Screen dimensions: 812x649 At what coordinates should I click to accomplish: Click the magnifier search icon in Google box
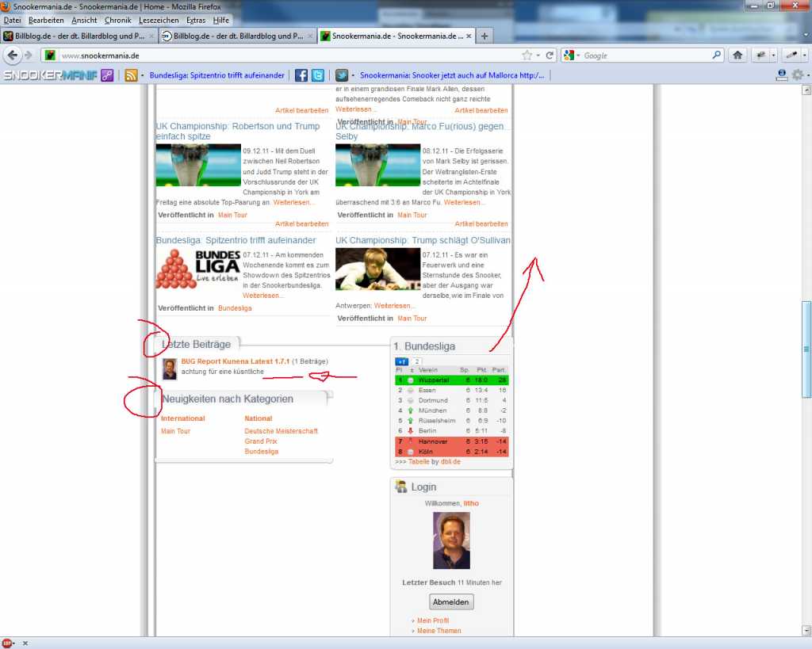[716, 55]
